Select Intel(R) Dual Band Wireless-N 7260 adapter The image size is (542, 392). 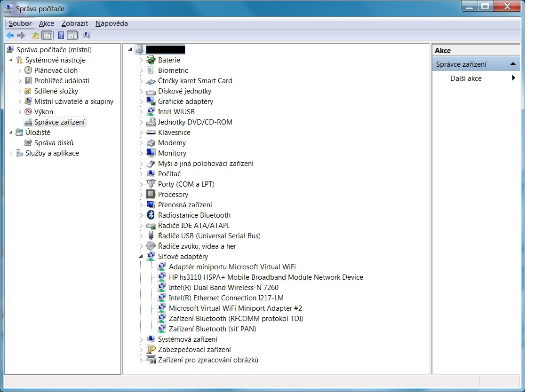click(223, 288)
